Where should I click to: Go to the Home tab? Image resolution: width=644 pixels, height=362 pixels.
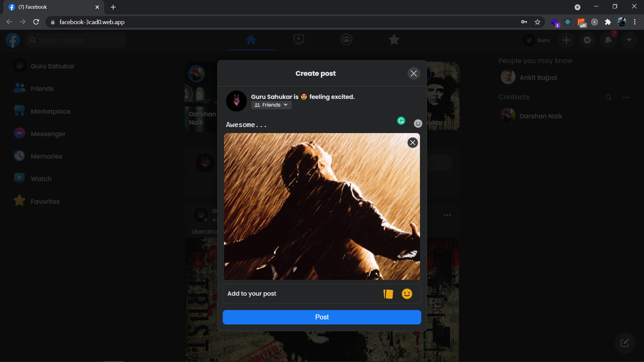pos(251,40)
